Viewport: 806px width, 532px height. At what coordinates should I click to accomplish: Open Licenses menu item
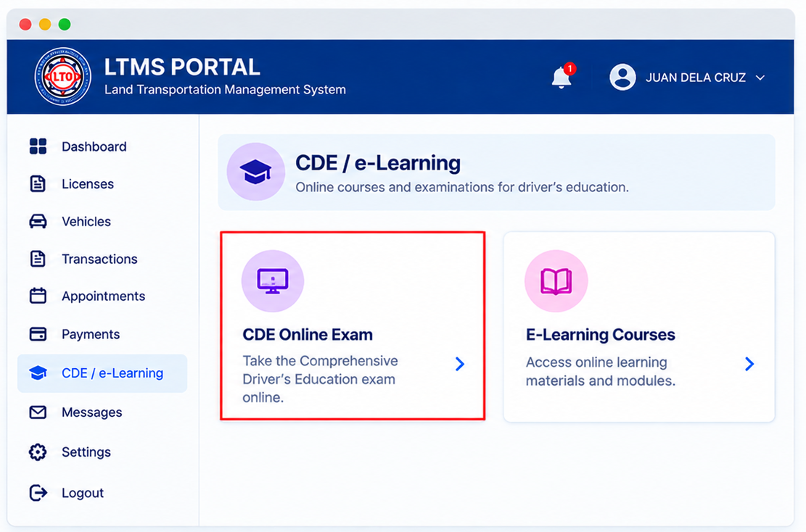click(x=88, y=184)
